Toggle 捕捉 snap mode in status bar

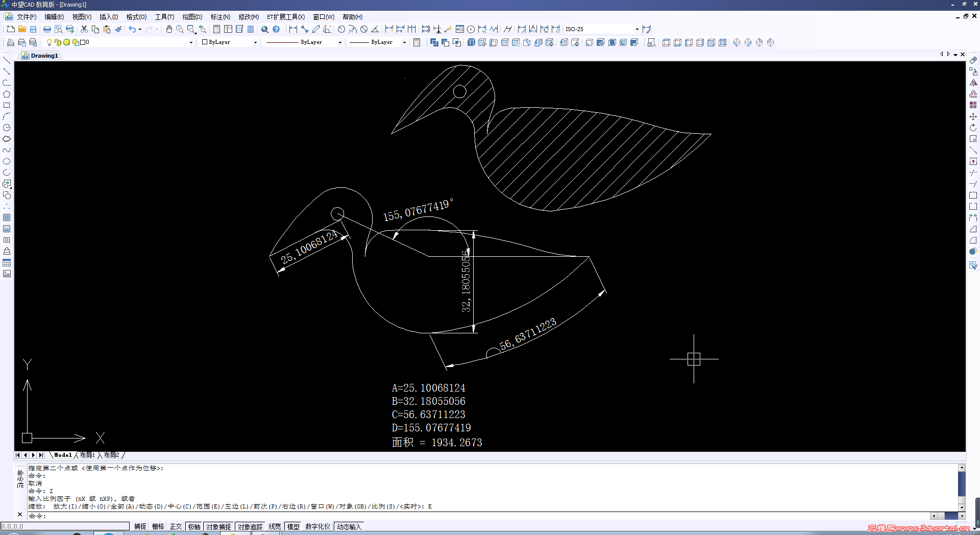click(x=140, y=526)
